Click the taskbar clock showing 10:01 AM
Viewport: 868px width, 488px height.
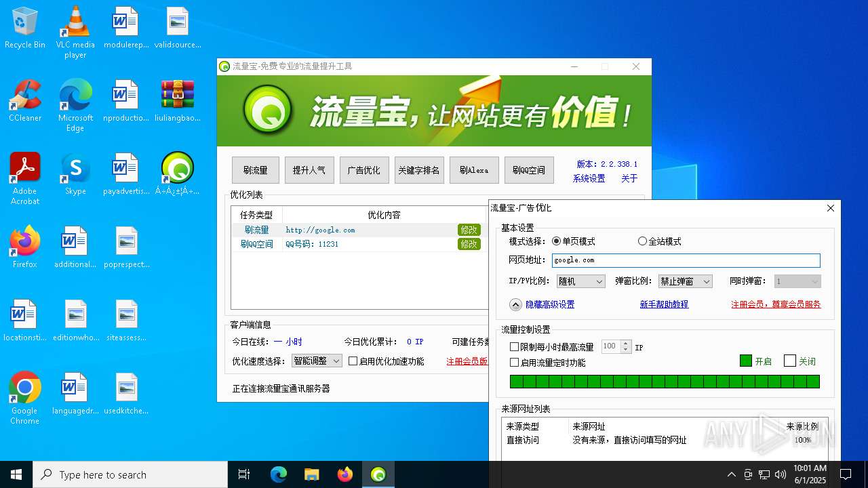click(810, 474)
